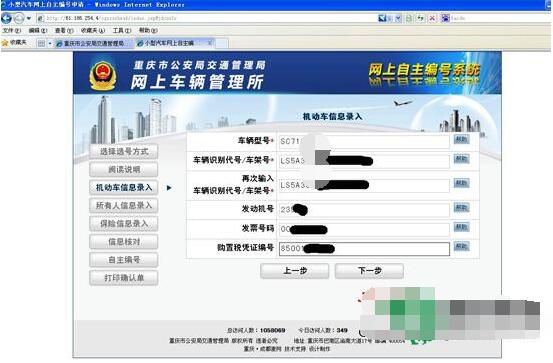
Task: Focus the browser address bar URL
Action: 208,18
